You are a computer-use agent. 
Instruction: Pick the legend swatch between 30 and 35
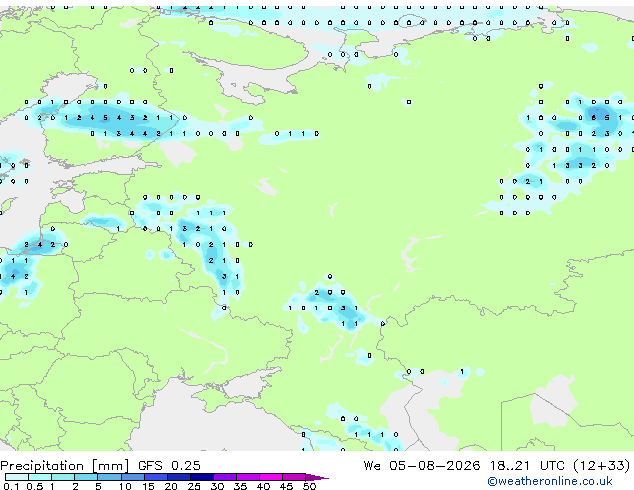225,477
